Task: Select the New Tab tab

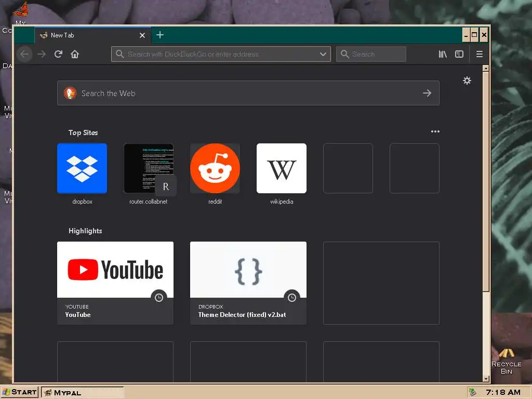Action: tap(92, 35)
